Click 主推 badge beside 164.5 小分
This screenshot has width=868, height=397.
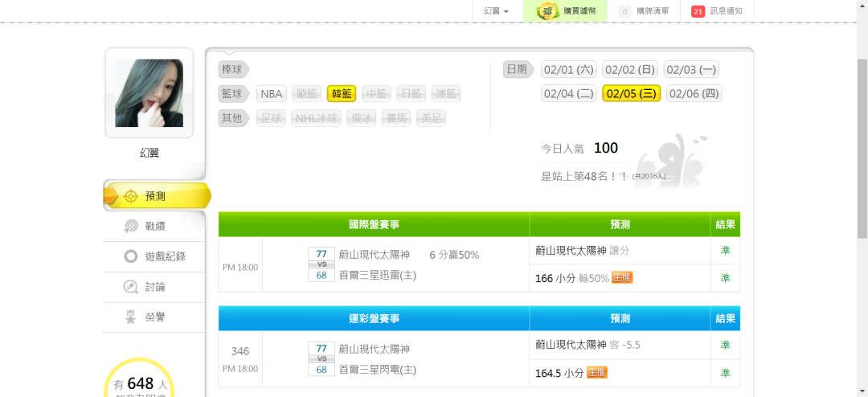coord(596,373)
